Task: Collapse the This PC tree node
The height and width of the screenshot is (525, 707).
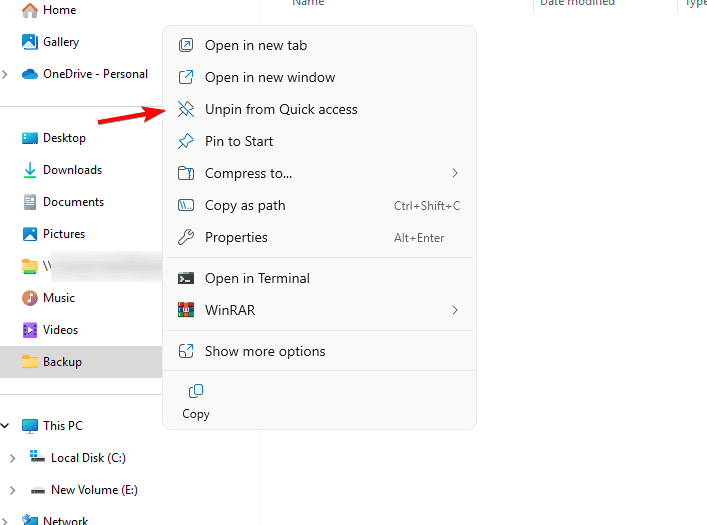Action: [6, 426]
